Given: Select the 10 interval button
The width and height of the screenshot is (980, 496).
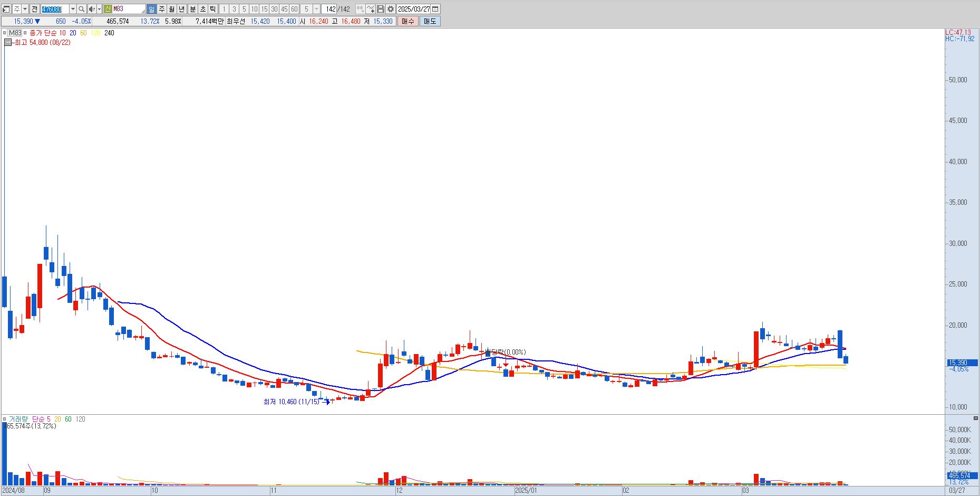Looking at the screenshot, I should point(255,9).
